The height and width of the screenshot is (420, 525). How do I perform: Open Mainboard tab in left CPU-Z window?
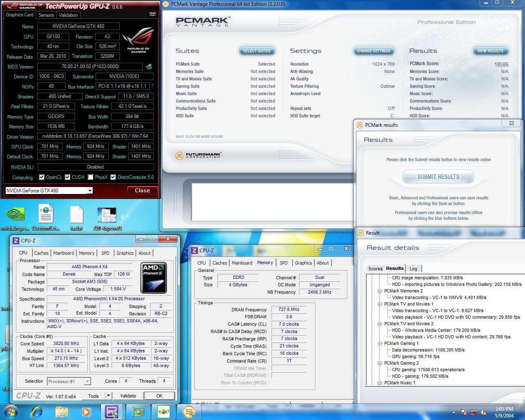tap(64, 253)
